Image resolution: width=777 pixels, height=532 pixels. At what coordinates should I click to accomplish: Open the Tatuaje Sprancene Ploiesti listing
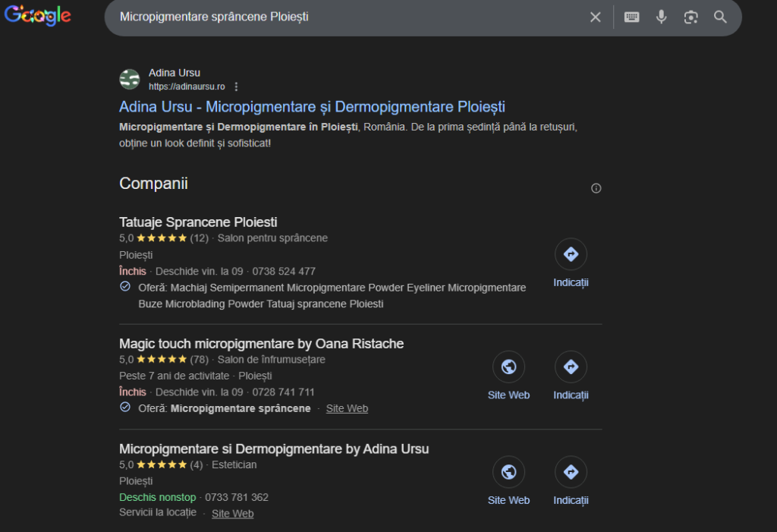pyautogui.click(x=198, y=222)
